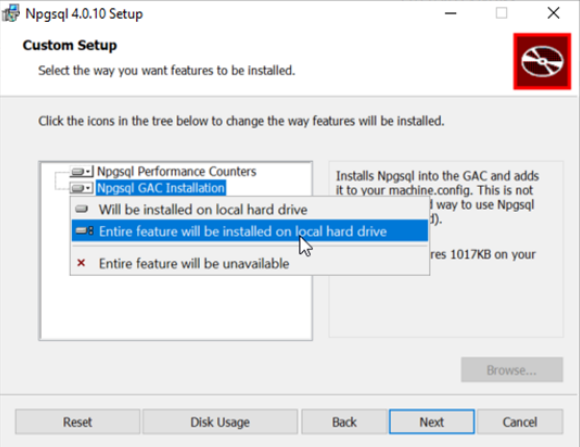Click hard drive icon for local install option
The image size is (580, 447).
tap(81, 209)
